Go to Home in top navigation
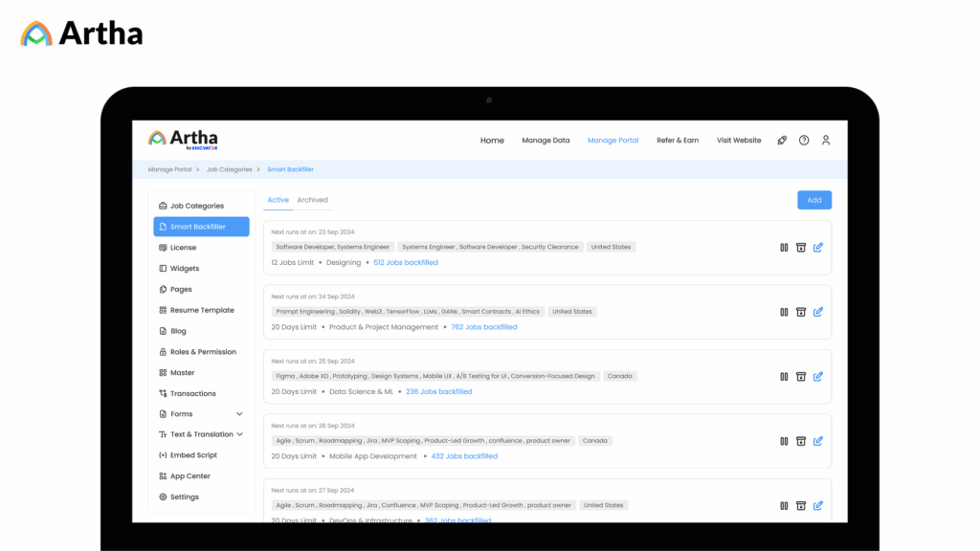This screenshot has width=980, height=551. pos(492,141)
